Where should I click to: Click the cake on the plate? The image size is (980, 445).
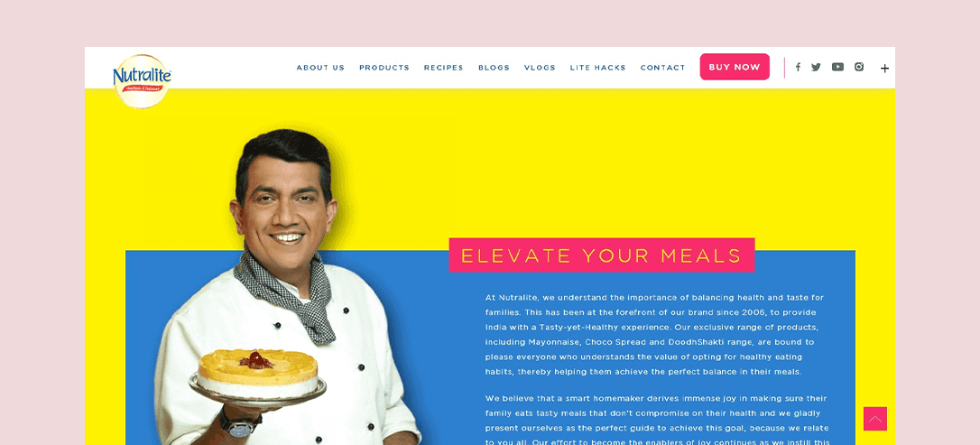[x=257, y=373]
